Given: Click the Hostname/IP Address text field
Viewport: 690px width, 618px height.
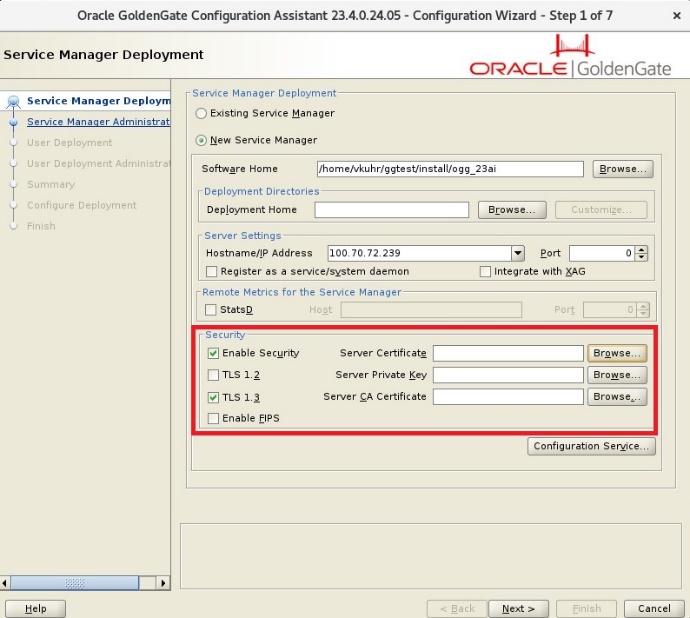Looking at the screenshot, I should point(419,253).
